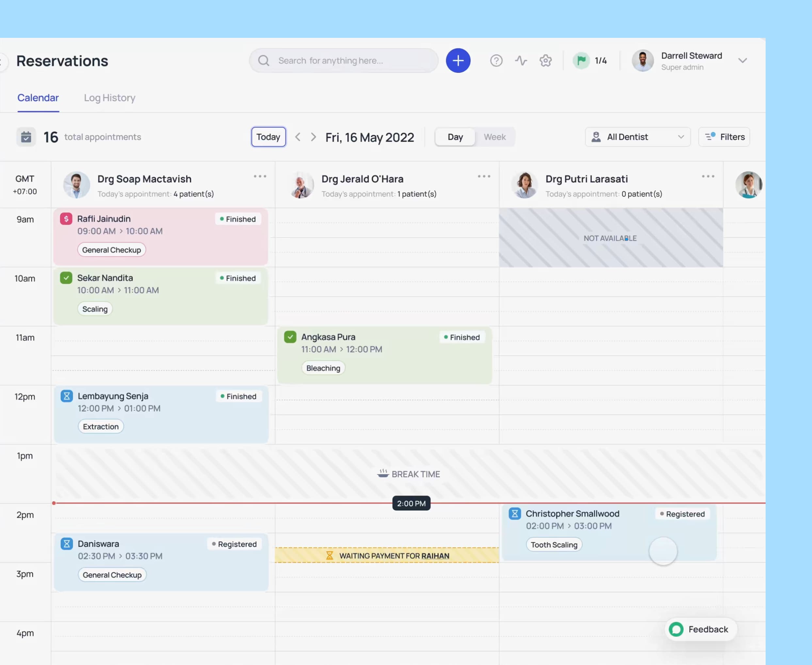Click the Today button
Viewport: 812px width, 665px height.
[268, 137]
